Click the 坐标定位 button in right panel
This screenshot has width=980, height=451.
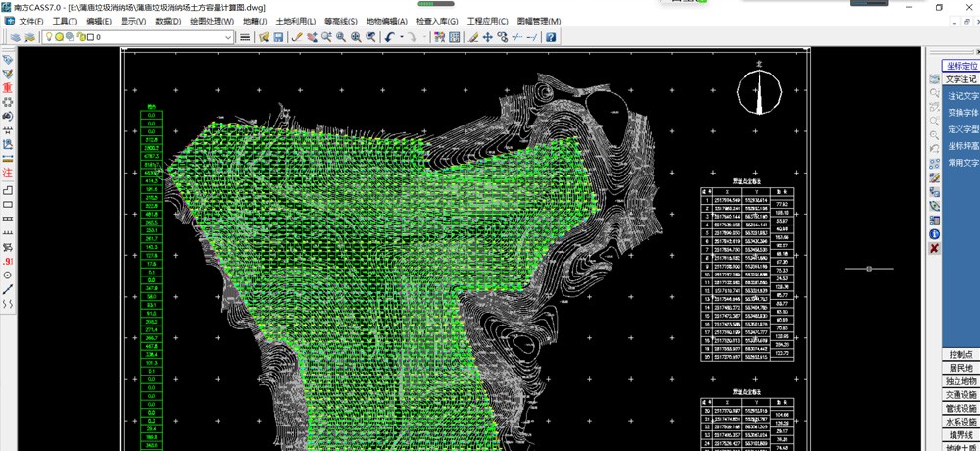pyautogui.click(x=960, y=66)
